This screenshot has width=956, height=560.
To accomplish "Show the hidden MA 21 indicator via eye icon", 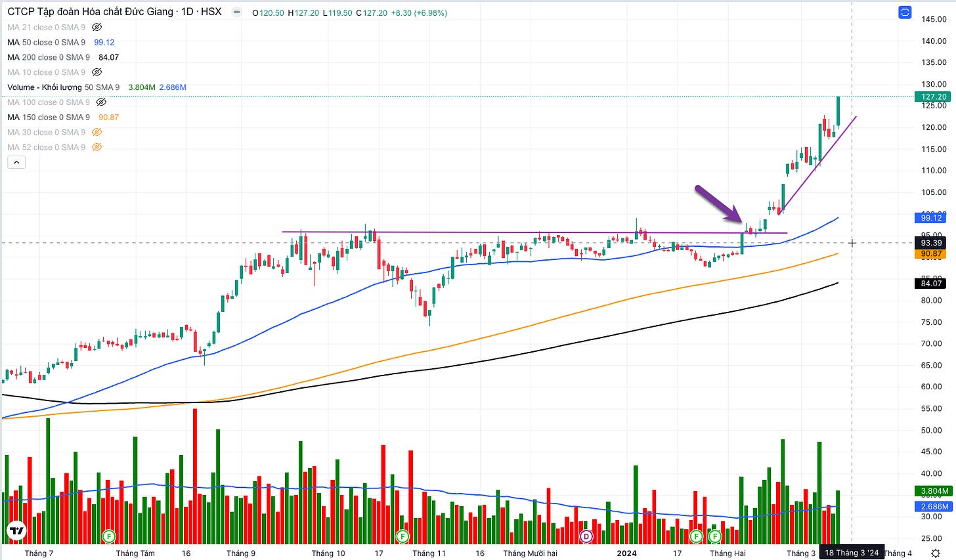I will tap(97, 27).
